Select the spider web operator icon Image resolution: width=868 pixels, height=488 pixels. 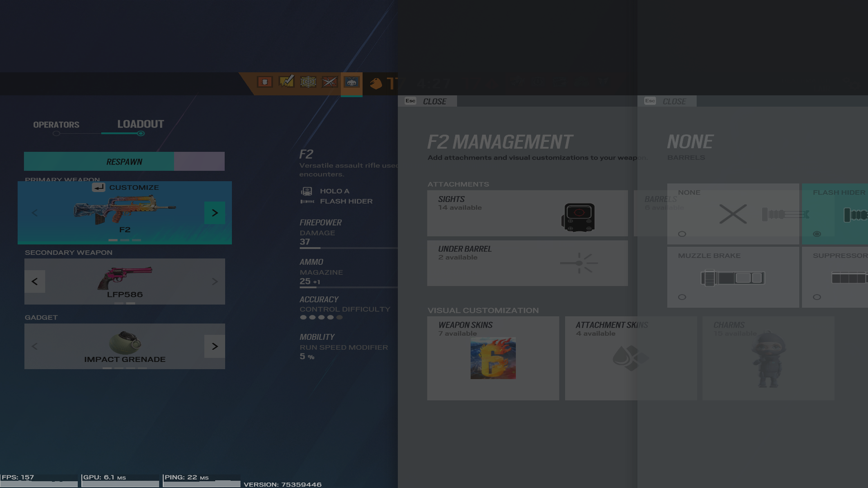point(308,82)
